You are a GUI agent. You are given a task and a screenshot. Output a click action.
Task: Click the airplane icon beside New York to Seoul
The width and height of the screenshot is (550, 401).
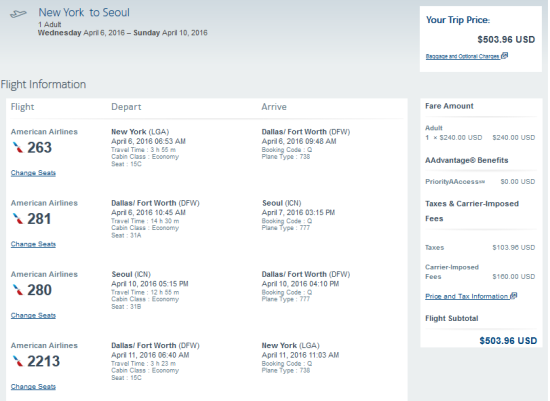[x=18, y=14]
